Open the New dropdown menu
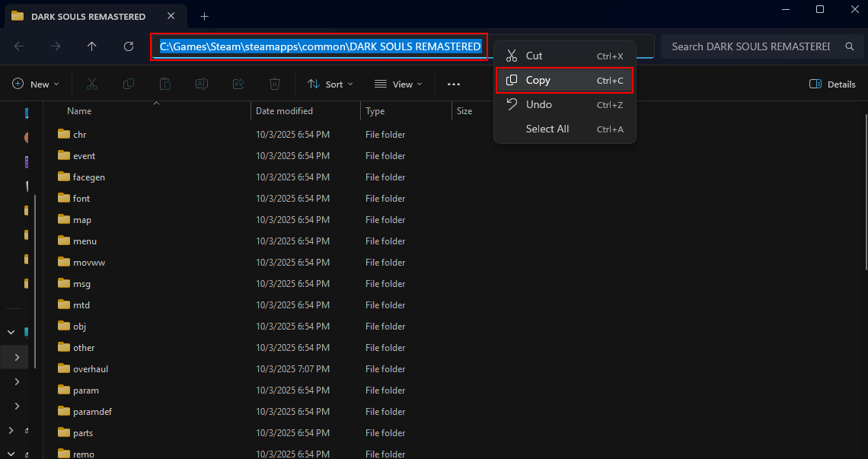 (36, 84)
